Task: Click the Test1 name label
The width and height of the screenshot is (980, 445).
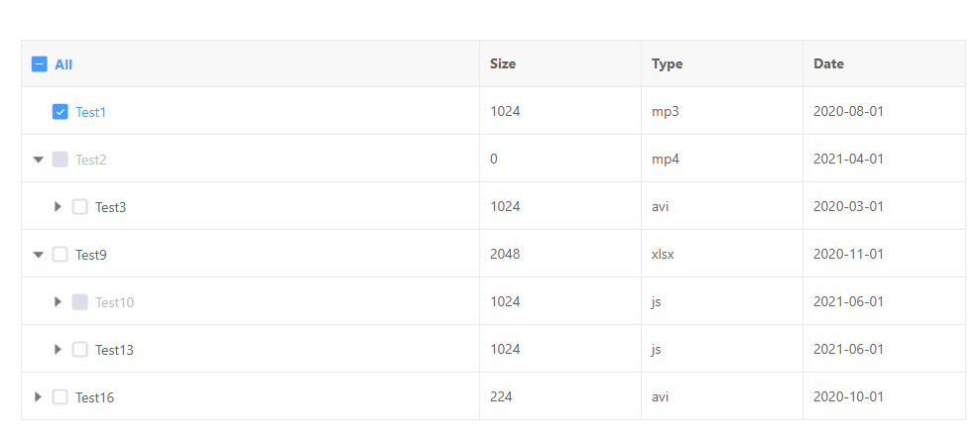Action: click(x=90, y=112)
